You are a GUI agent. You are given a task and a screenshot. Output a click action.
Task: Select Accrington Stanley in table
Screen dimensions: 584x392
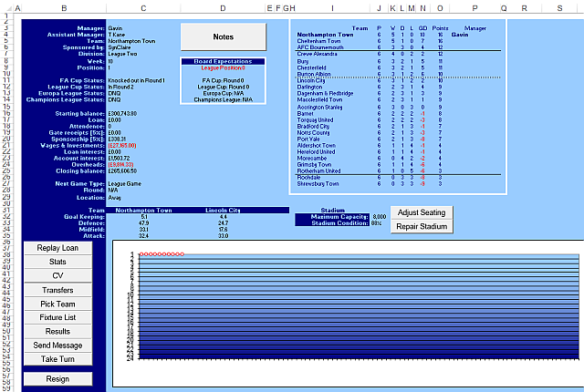tap(319, 107)
